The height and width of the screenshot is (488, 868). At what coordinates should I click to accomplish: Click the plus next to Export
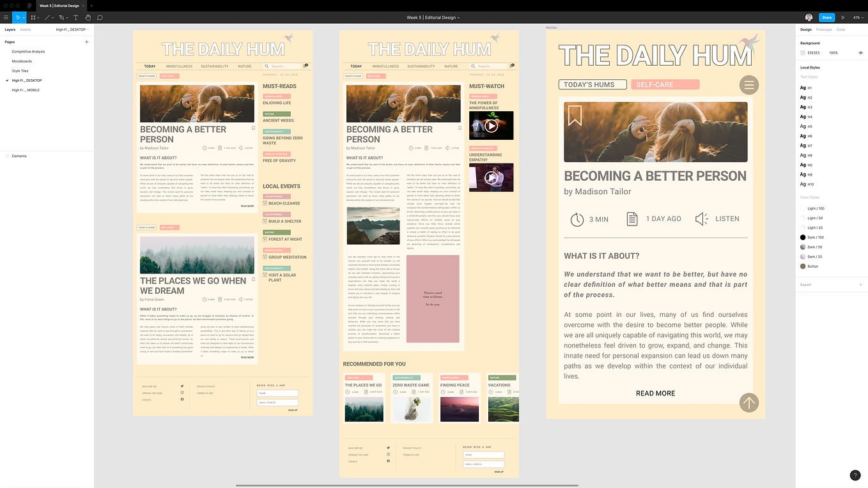(862, 284)
